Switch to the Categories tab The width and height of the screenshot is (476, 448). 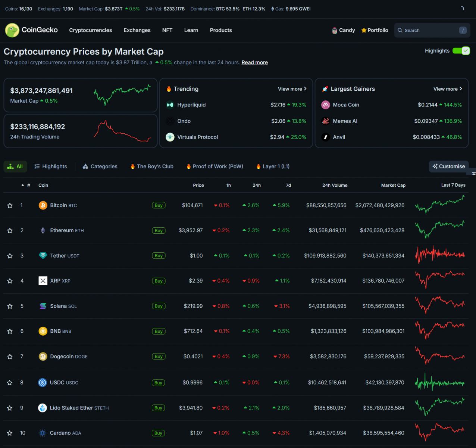point(100,167)
